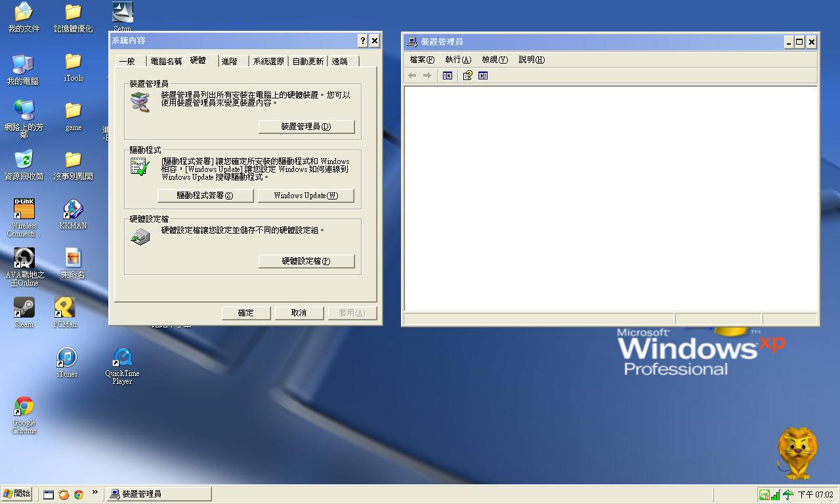Click the green umbrella tray icon
Image resolution: width=840 pixels, height=504 pixels.
click(788, 495)
